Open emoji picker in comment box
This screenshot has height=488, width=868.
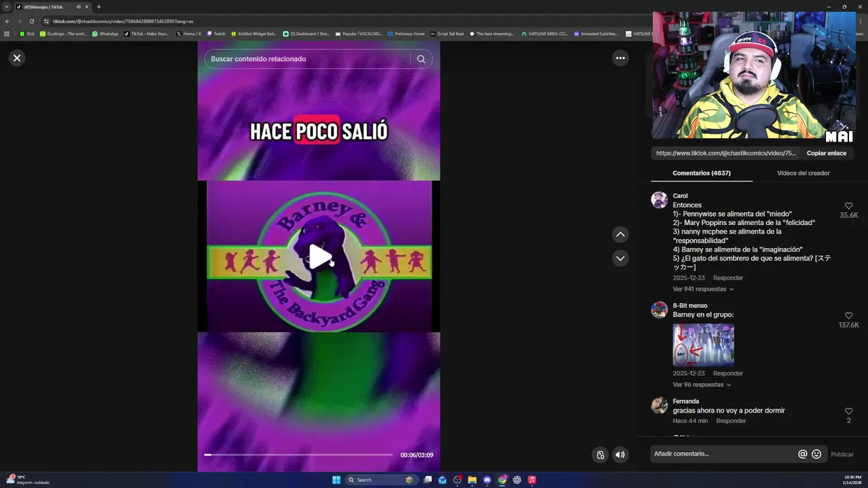tap(816, 454)
